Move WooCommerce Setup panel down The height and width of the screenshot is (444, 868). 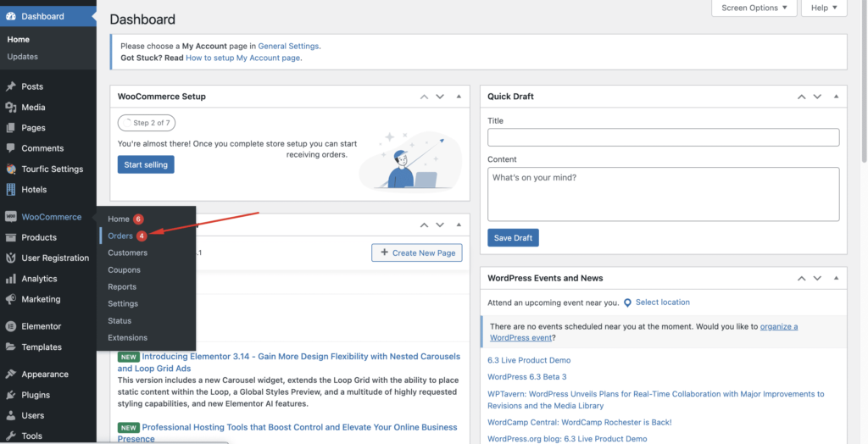(440, 97)
